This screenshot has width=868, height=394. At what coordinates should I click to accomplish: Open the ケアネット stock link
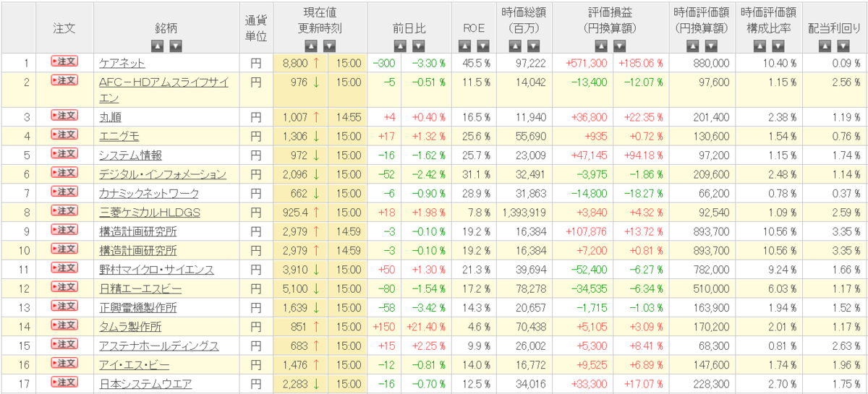[122, 64]
